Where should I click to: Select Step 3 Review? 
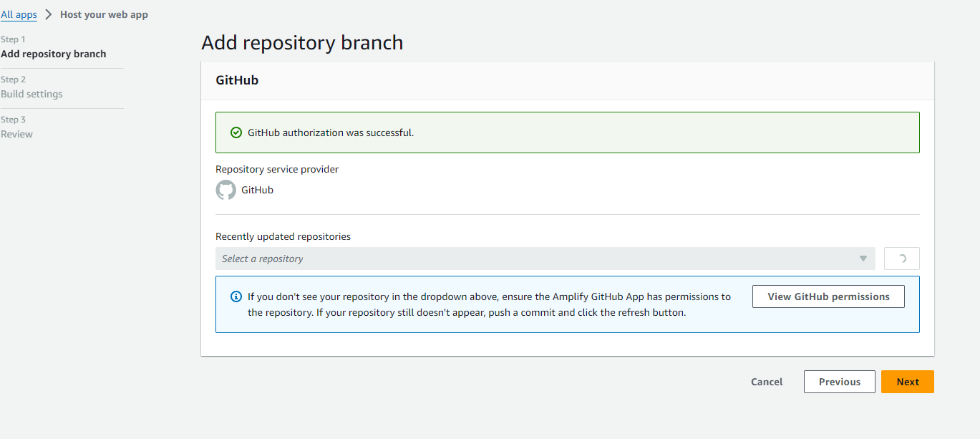coord(16,134)
